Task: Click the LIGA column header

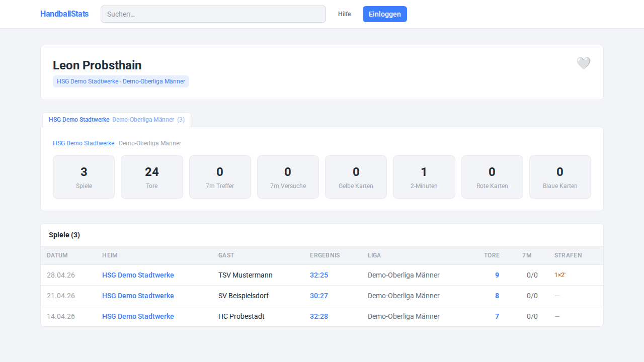Action: pyautogui.click(x=374, y=255)
